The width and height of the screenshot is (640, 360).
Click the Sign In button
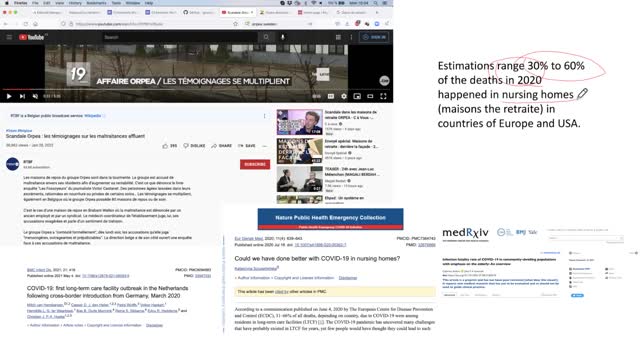click(x=374, y=37)
